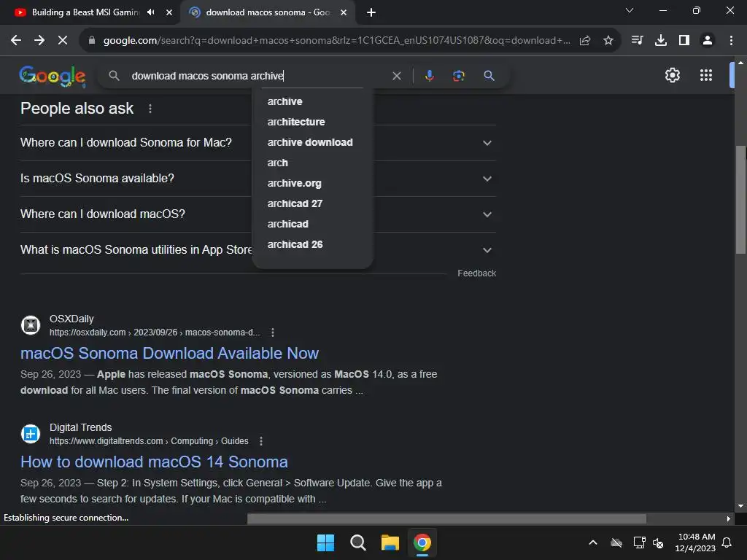
Task: Stop loading the page
Action: [63, 41]
